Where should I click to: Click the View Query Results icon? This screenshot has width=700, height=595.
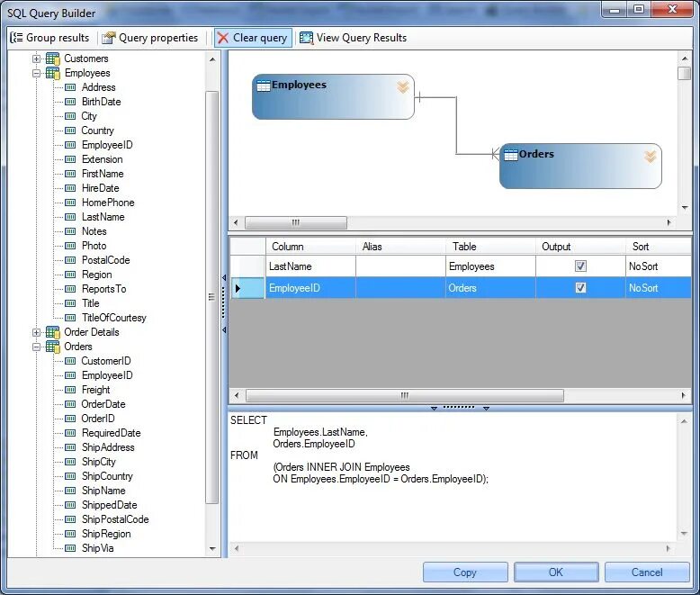point(306,38)
